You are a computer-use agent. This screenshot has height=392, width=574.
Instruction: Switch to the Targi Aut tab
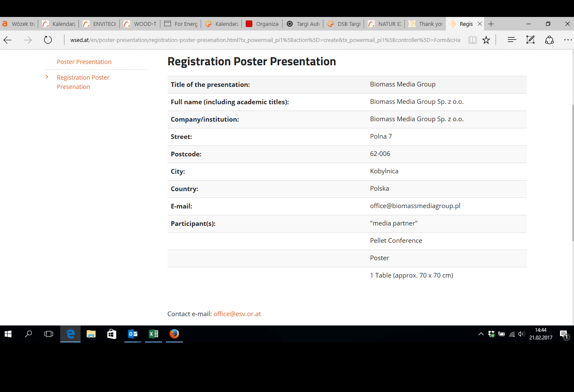pyautogui.click(x=303, y=24)
